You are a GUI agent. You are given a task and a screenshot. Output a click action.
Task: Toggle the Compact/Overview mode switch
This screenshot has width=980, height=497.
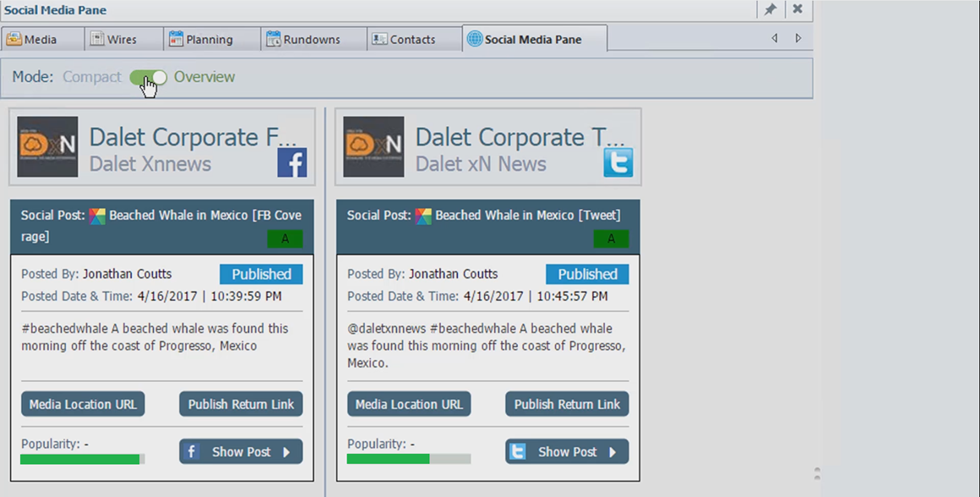[149, 78]
